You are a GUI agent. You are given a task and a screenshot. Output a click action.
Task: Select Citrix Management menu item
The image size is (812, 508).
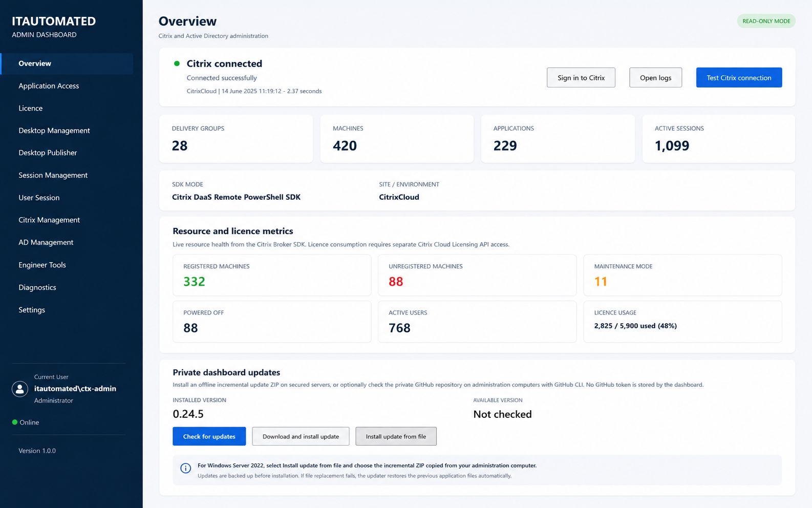tap(67, 220)
